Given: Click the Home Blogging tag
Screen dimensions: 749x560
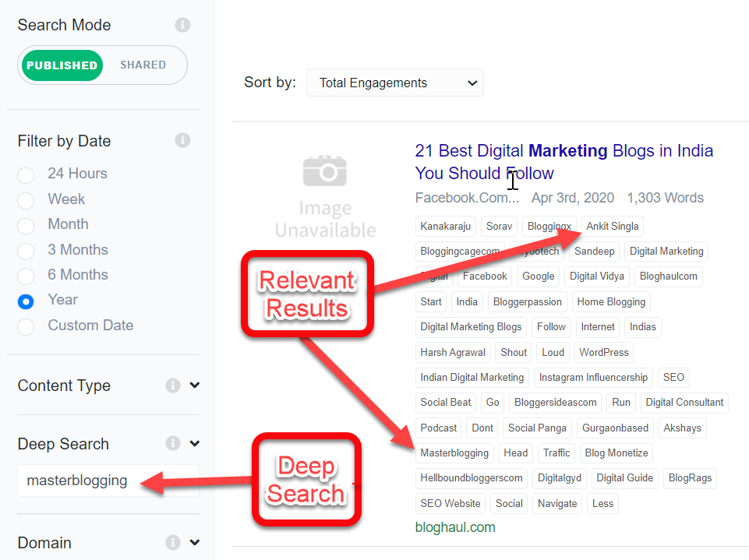Looking at the screenshot, I should [x=611, y=301].
